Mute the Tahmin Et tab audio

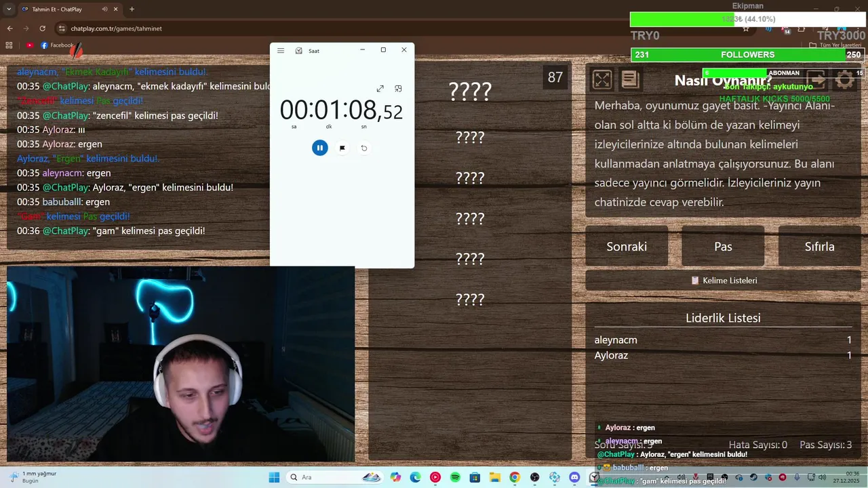click(104, 9)
